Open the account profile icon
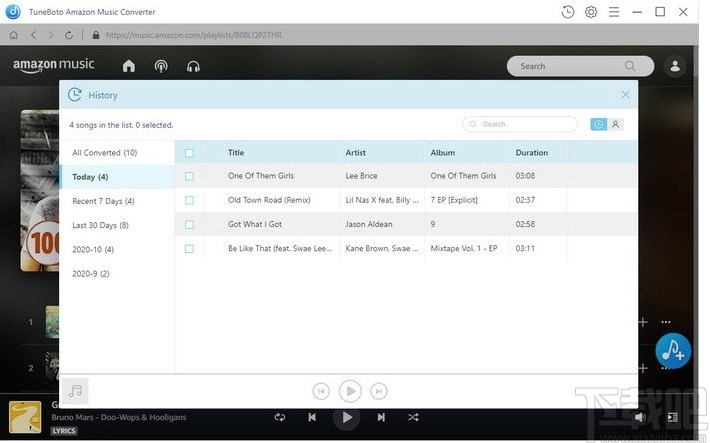710x443 pixels. pyautogui.click(x=675, y=66)
